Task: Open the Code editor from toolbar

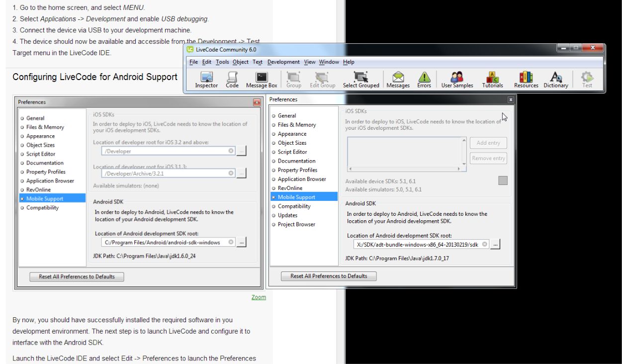Action: [x=232, y=80]
